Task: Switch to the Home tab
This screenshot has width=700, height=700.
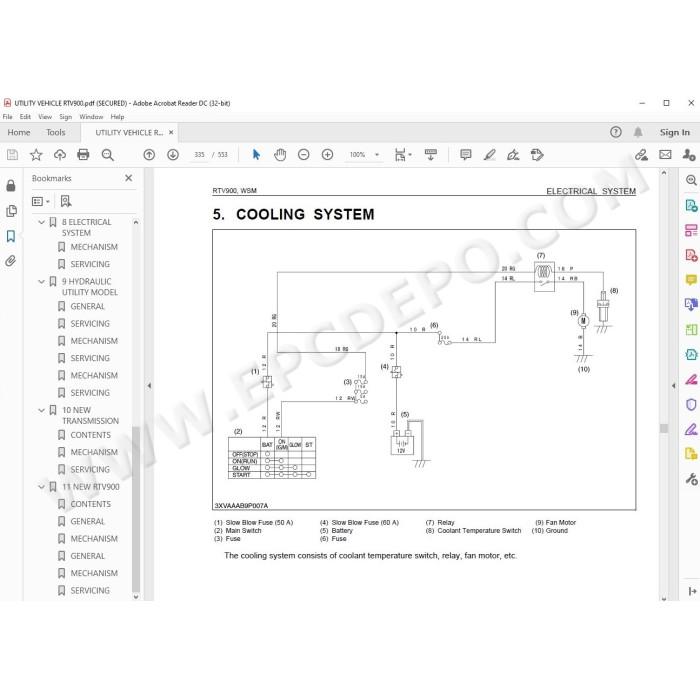Action: [x=19, y=133]
